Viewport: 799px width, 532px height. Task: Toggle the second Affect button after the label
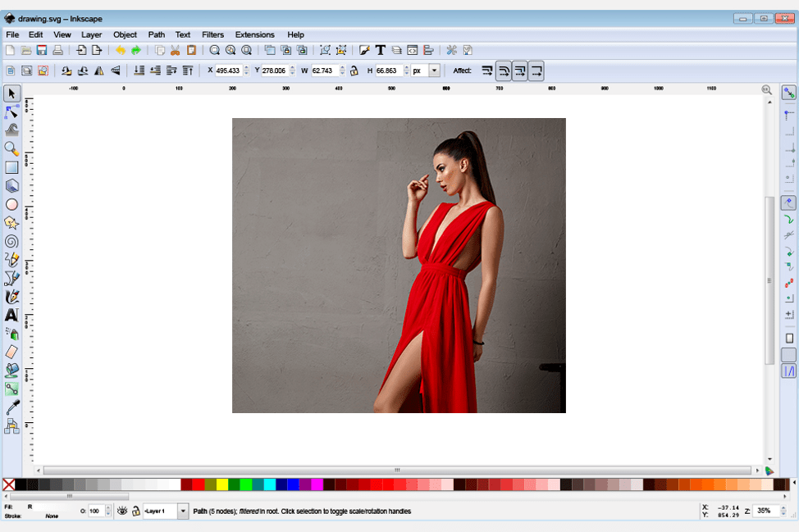click(x=504, y=70)
